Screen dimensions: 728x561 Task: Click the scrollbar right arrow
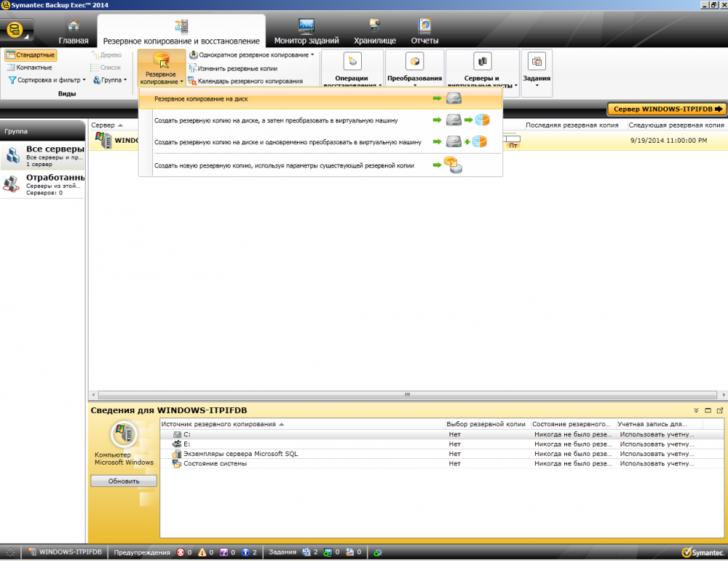point(724,395)
